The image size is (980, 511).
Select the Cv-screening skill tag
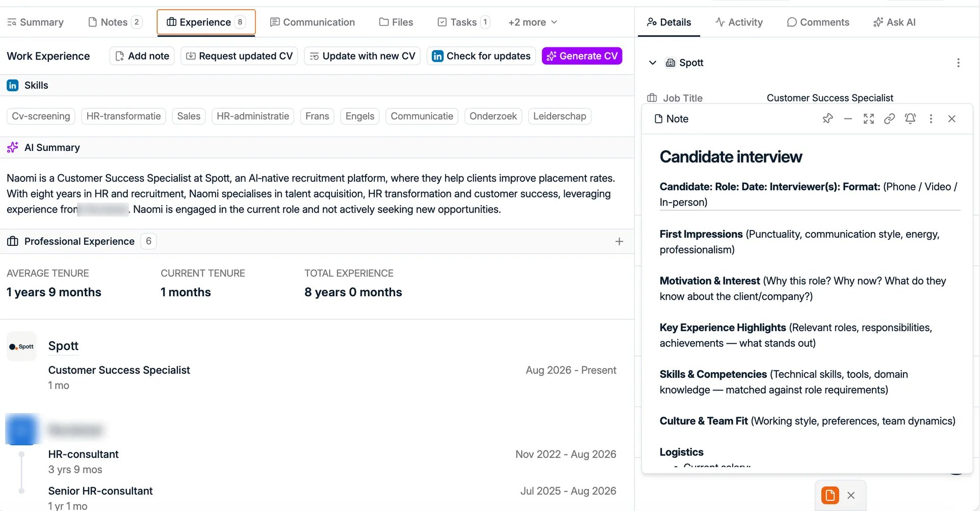(x=41, y=116)
